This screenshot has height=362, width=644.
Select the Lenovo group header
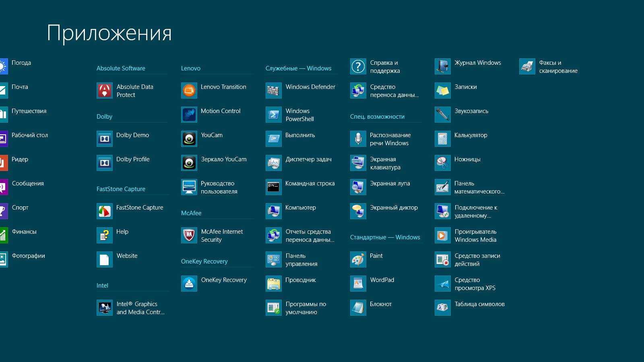coord(191,68)
